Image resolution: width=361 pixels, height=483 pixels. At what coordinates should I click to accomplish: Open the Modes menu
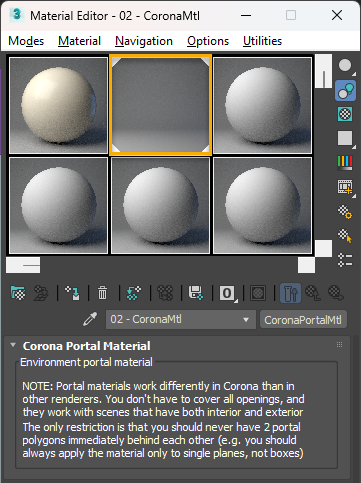(x=26, y=41)
